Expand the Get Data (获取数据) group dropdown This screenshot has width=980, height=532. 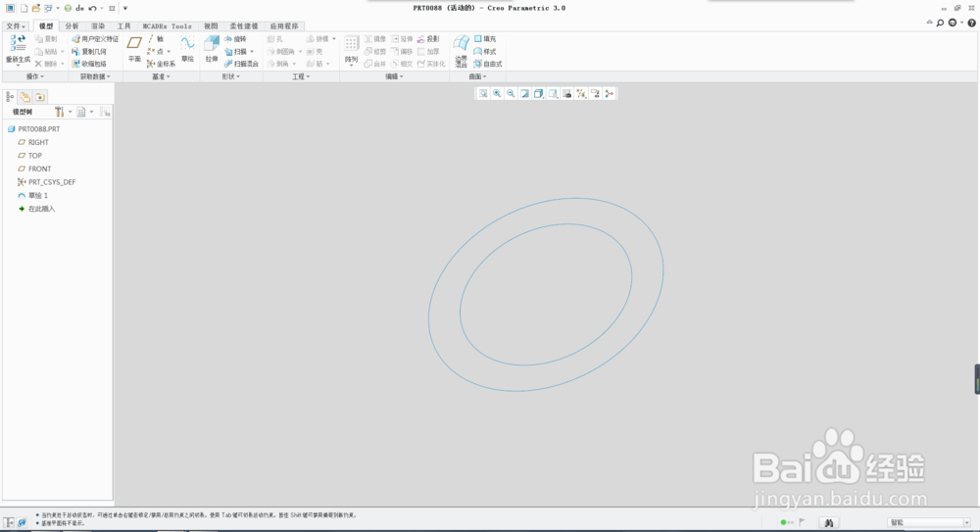95,76
